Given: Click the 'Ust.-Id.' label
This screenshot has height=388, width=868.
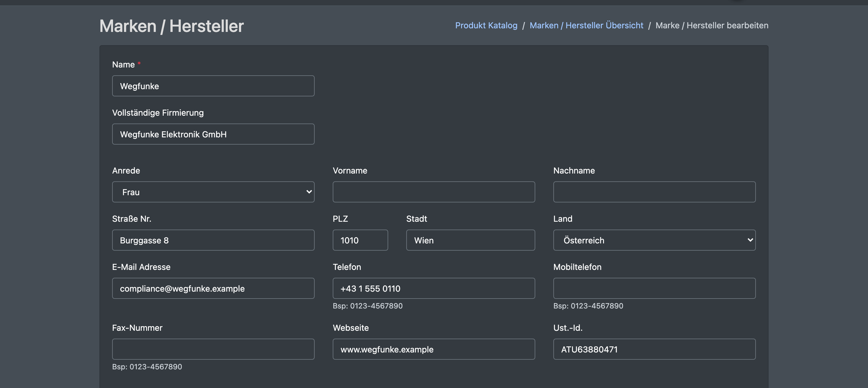Looking at the screenshot, I should pos(568,328).
